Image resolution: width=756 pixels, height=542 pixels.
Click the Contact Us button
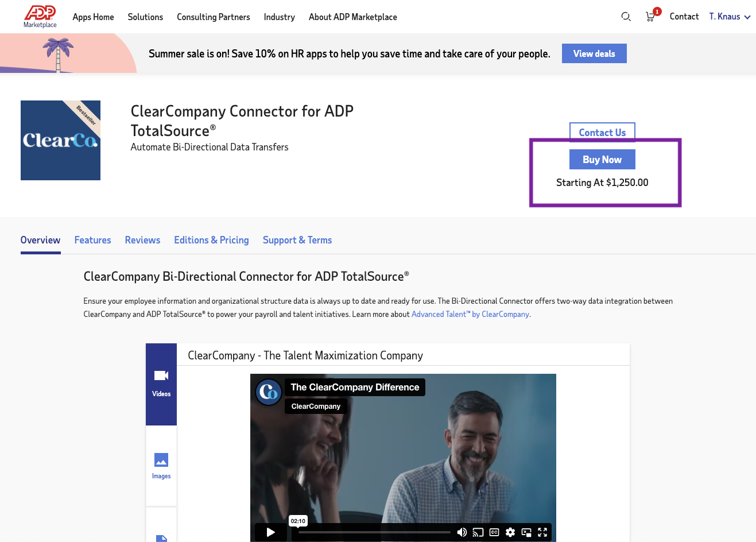coord(602,133)
